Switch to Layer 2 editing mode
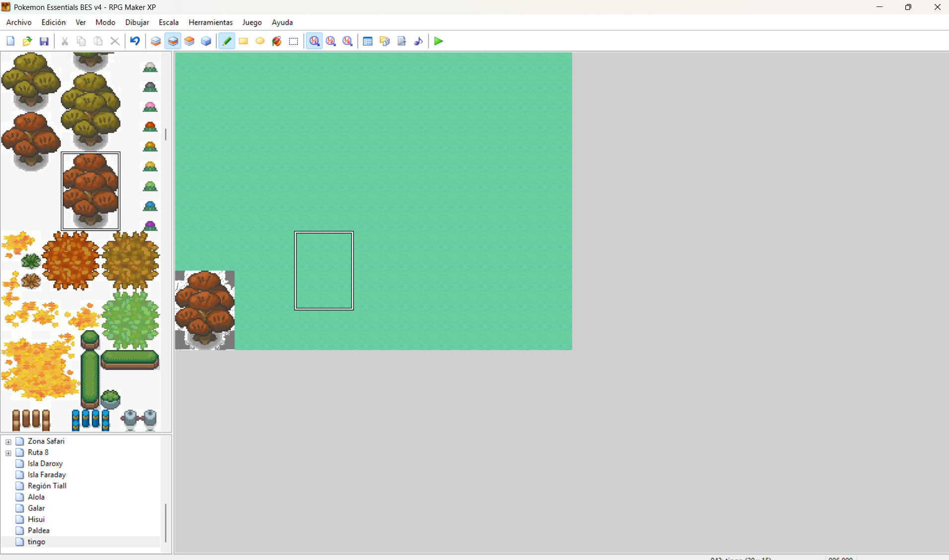 click(173, 41)
